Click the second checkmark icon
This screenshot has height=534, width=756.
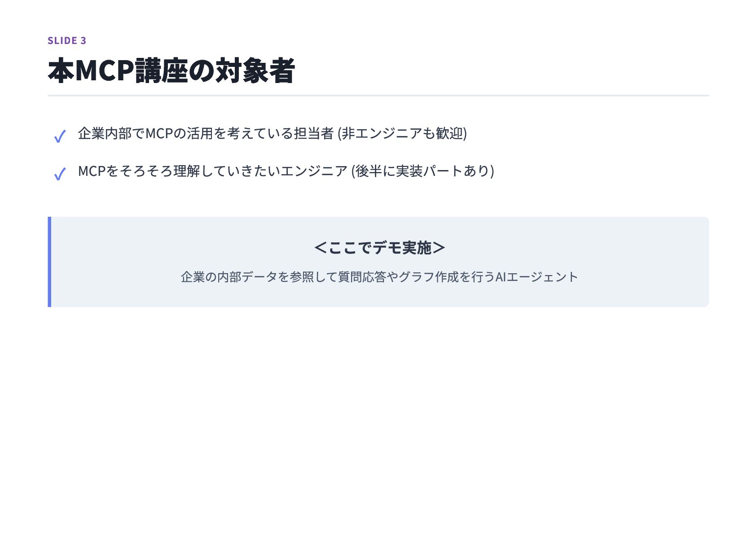pos(60,174)
